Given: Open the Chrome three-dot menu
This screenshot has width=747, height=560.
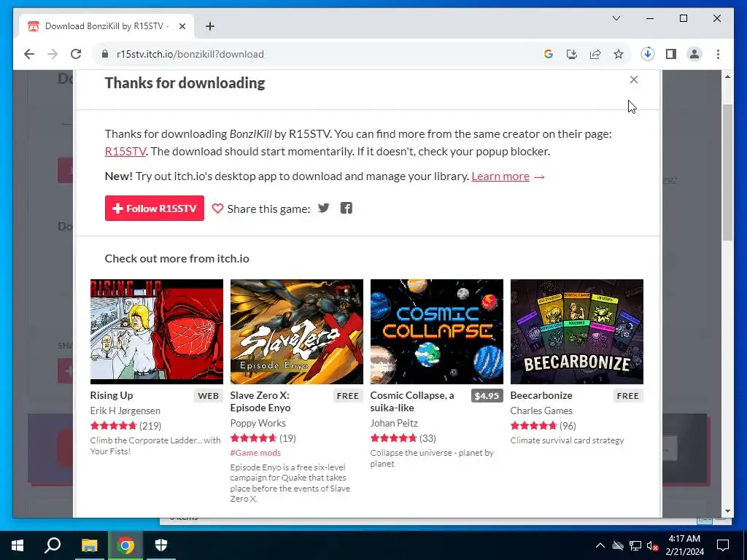Looking at the screenshot, I should click(718, 54).
